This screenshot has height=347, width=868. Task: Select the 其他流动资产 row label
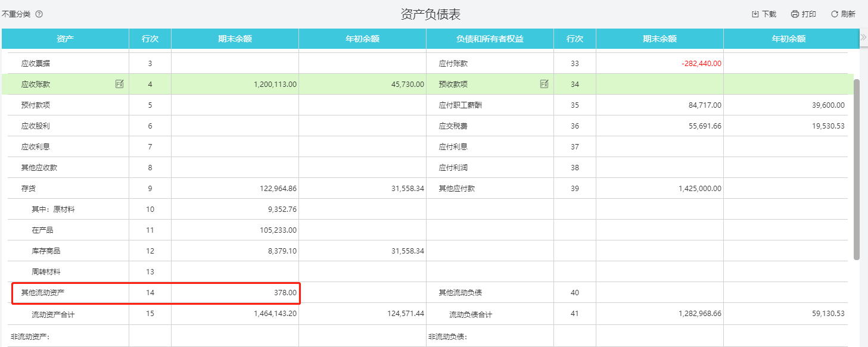(x=43, y=292)
